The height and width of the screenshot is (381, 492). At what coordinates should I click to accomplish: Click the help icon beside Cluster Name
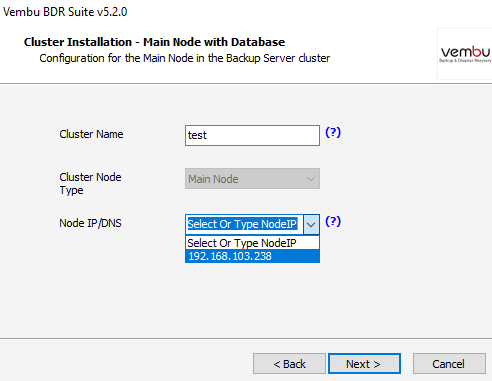(333, 133)
